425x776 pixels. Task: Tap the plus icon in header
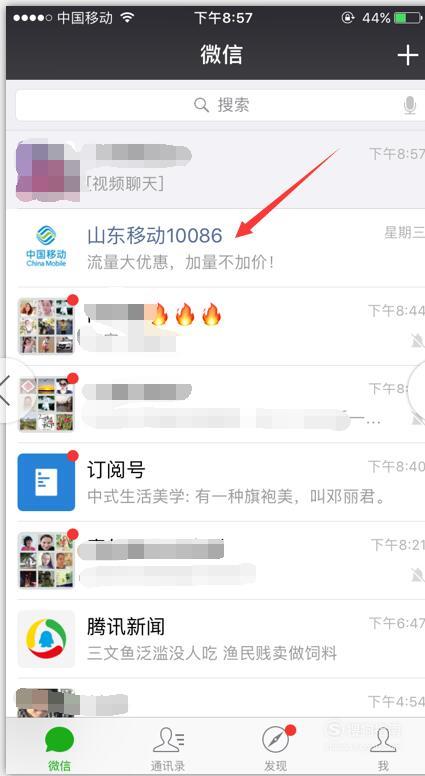(x=408, y=54)
